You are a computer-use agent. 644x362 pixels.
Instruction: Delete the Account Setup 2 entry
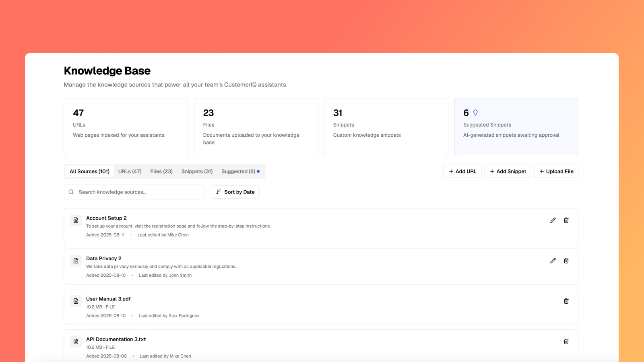point(566,220)
